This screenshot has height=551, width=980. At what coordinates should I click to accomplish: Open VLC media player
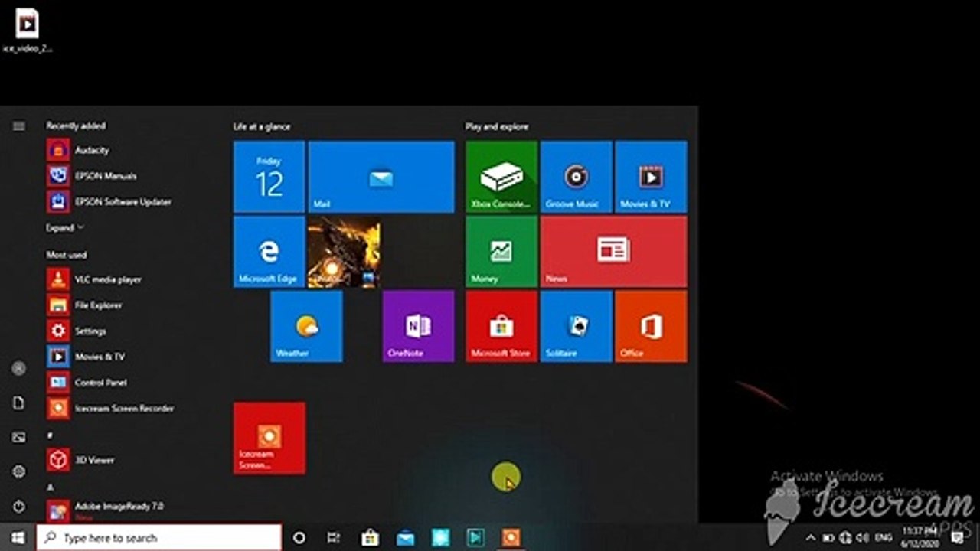(115, 279)
